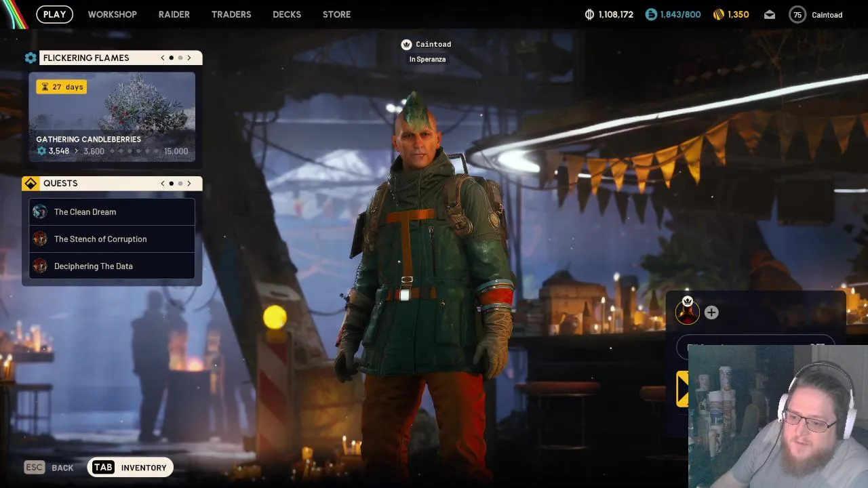
Task: Go to next Quests page arrow
Action: pos(189,183)
